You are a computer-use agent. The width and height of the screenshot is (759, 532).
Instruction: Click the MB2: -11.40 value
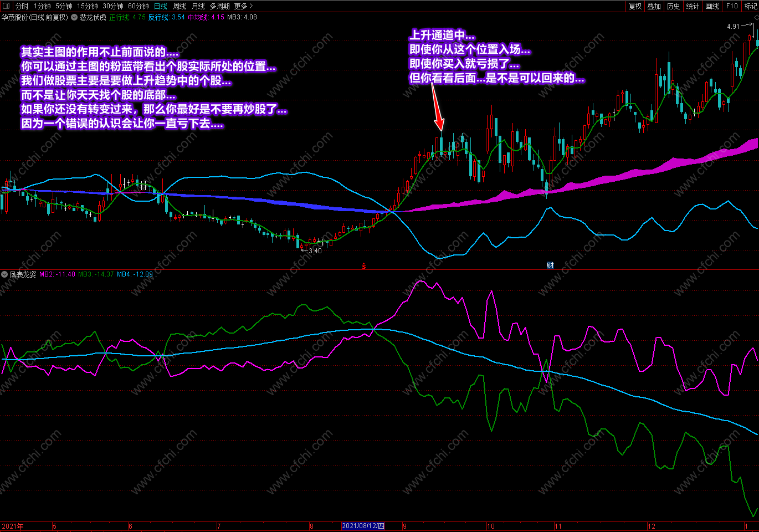(x=58, y=274)
